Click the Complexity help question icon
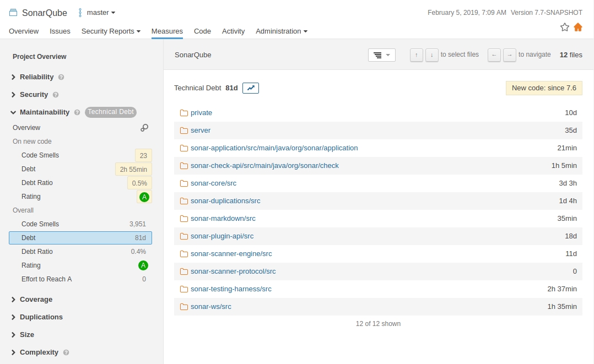Screen dimensions: 594x364 point(66,352)
